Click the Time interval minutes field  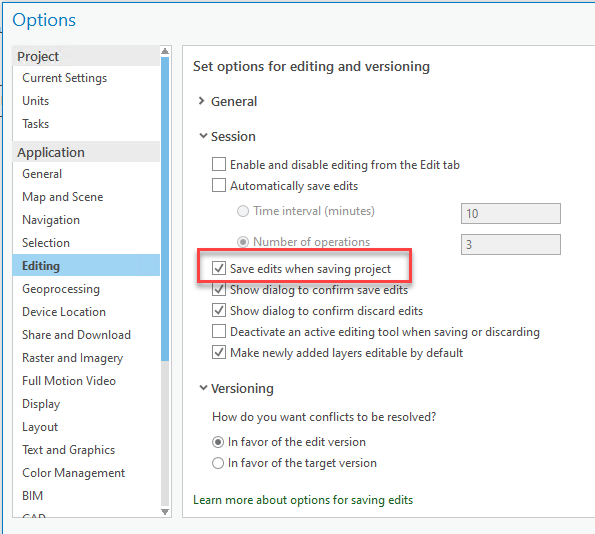click(511, 213)
